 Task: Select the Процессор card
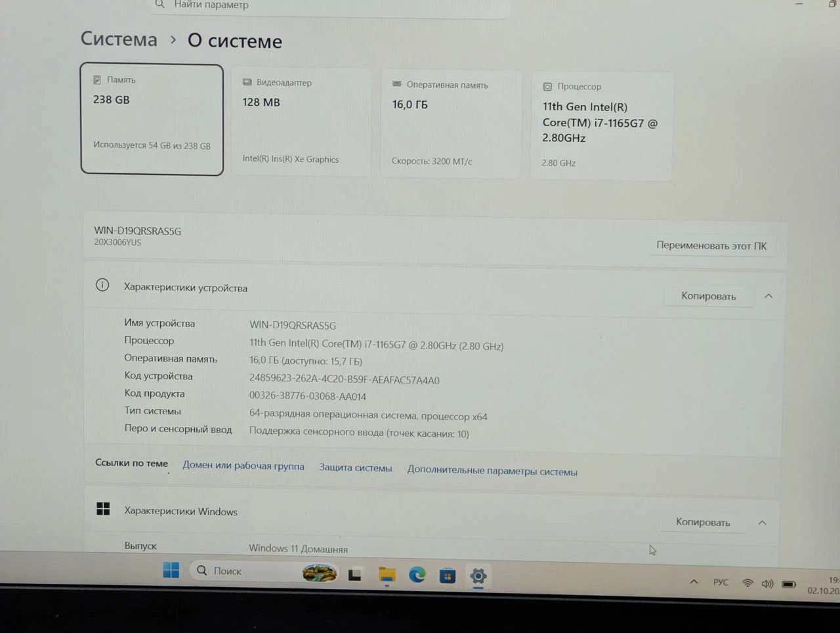(x=601, y=126)
